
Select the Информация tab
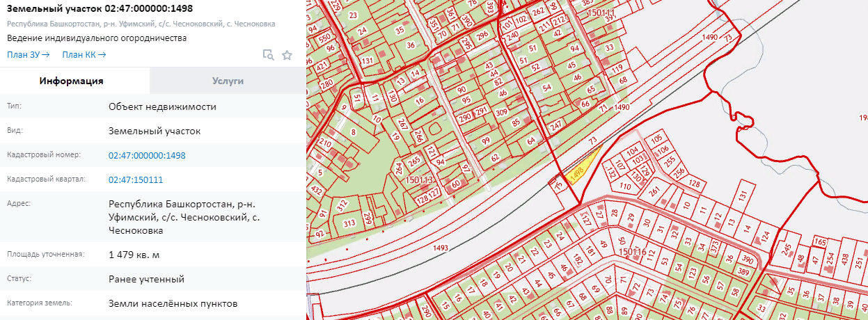72,81
